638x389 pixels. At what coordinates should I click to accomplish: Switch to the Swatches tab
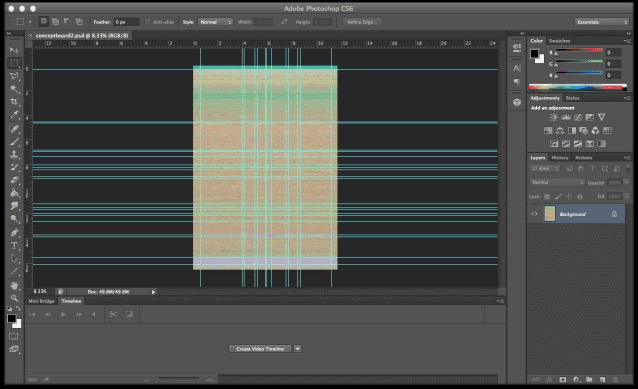click(559, 41)
